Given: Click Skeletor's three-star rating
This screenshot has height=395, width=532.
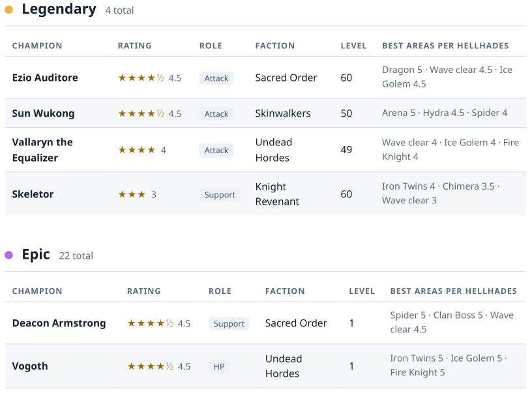Looking at the screenshot, I should click(x=137, y=194).
